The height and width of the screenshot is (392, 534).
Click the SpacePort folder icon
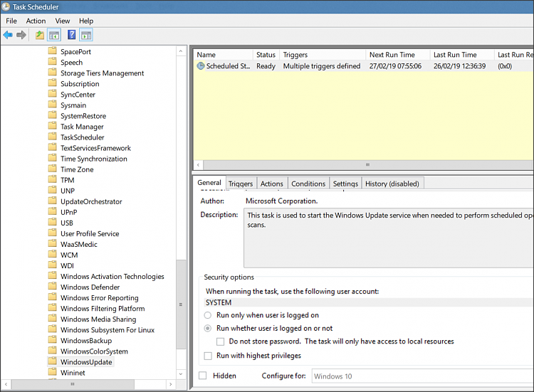(52, 51)
